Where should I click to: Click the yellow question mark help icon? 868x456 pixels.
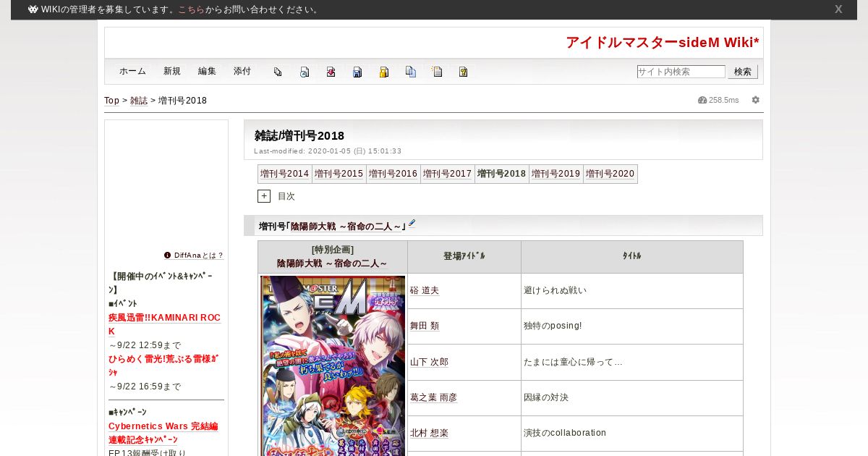tap(464, 72)
